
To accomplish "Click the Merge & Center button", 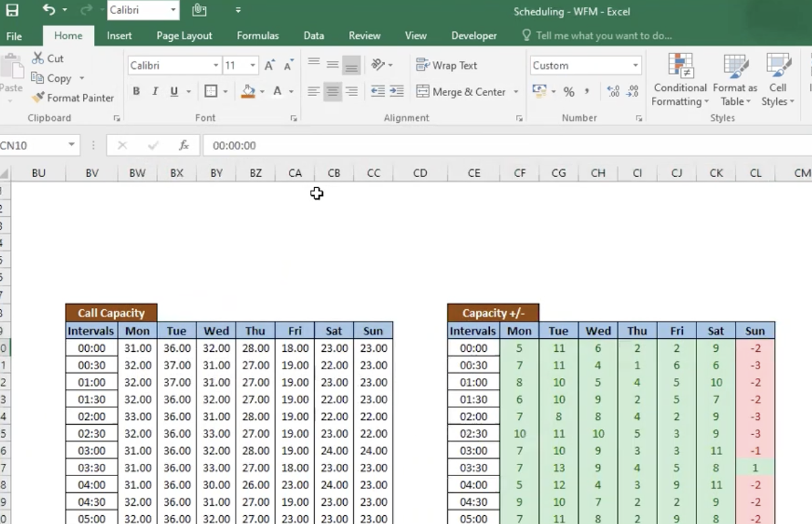I will coord(461,92).
